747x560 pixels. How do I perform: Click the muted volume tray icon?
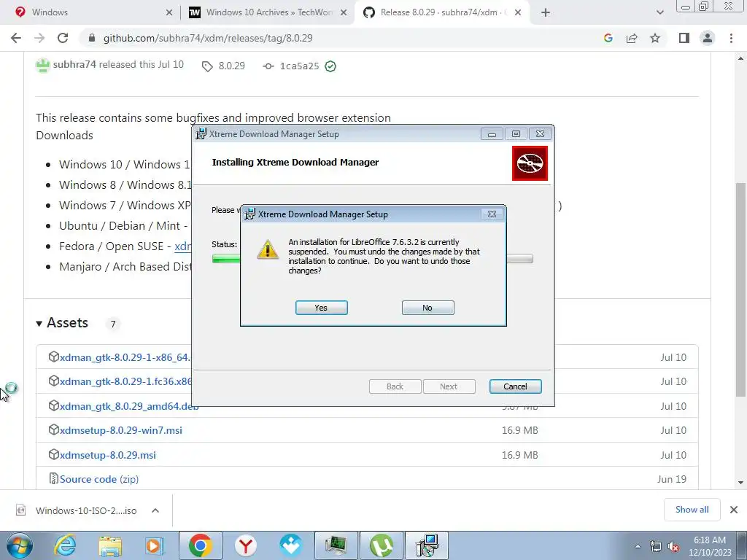(x=673, y=547)
